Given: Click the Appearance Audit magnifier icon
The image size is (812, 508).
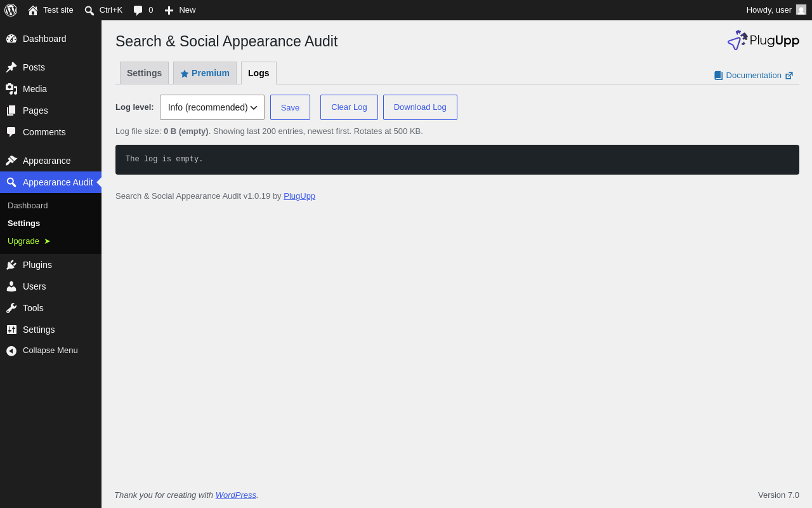Looking at the screenshot, I should (11, 182).
